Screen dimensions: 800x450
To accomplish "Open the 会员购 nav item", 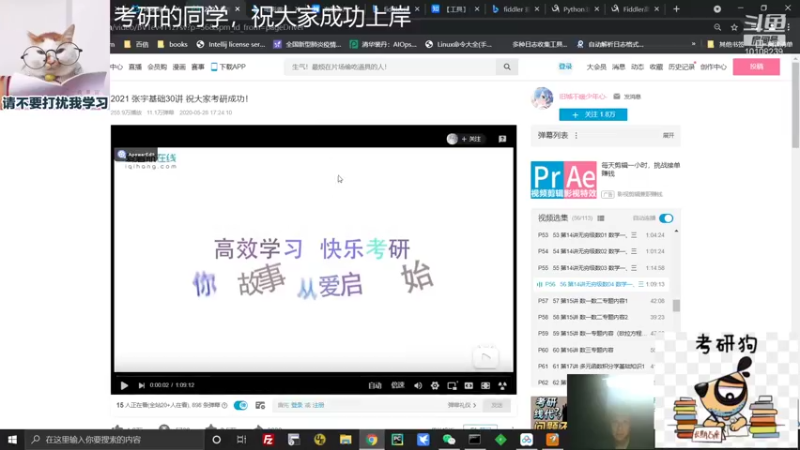I will point(157,67).
